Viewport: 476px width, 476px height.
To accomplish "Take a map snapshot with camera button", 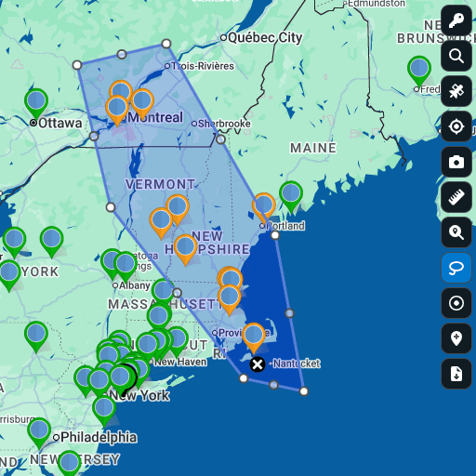I will (456, 162).
